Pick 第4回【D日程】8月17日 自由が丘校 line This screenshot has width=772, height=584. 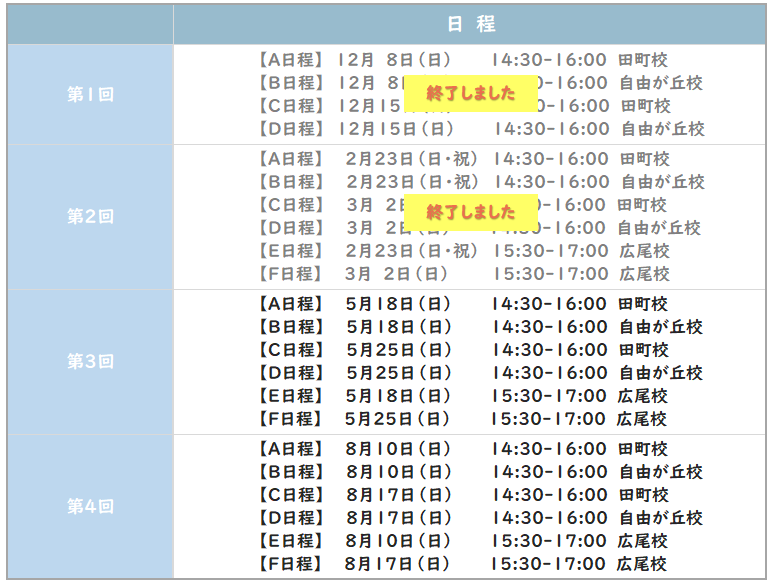481,518
